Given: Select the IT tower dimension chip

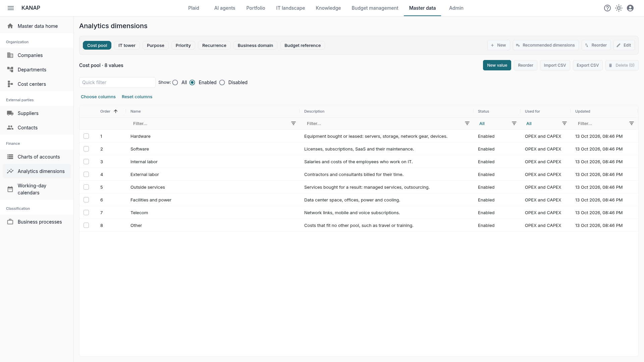Looking at the screenshot, I should click(127, 46).
